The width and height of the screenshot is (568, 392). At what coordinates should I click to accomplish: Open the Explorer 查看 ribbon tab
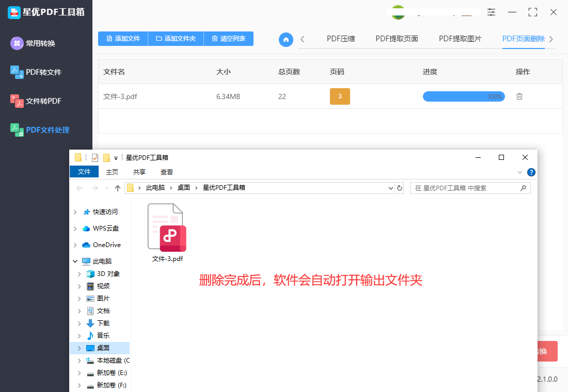pos(167,172)
